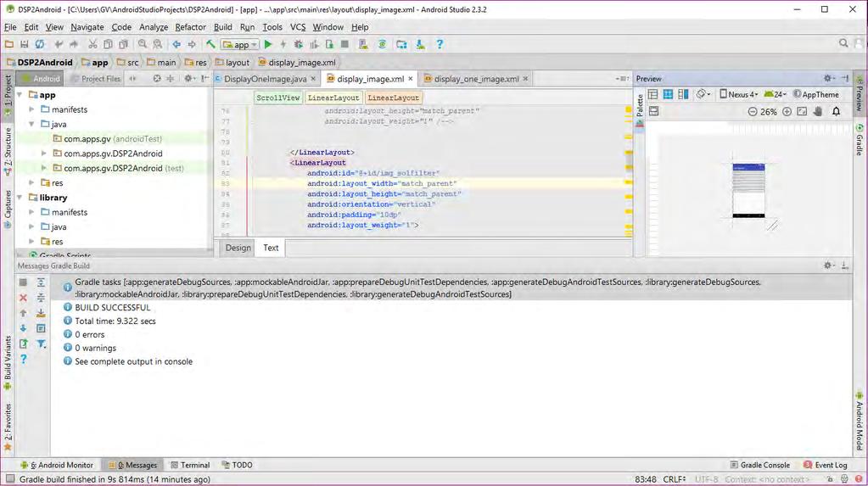The height and width of the screenshot is (486, 868).
Task: Open the Gradle Console button
Action: (760, 465)
